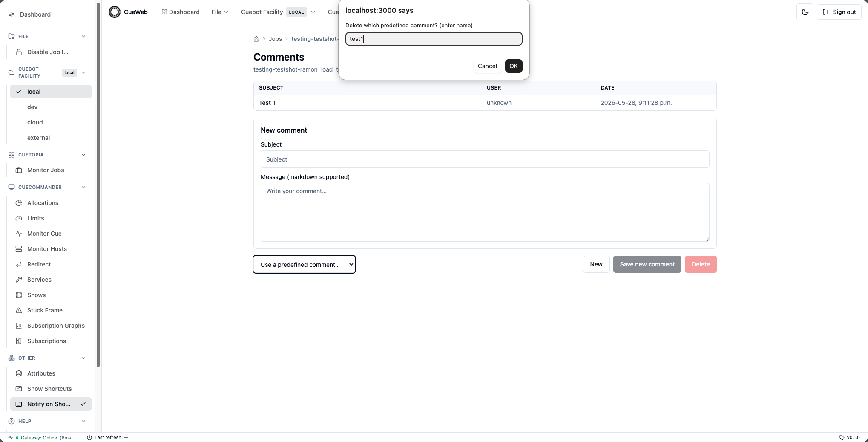Viewport: 868px width, 442px height.
Task: Open the Cuebot Facility dropdown in the top bar
Action: pos(278,12)
